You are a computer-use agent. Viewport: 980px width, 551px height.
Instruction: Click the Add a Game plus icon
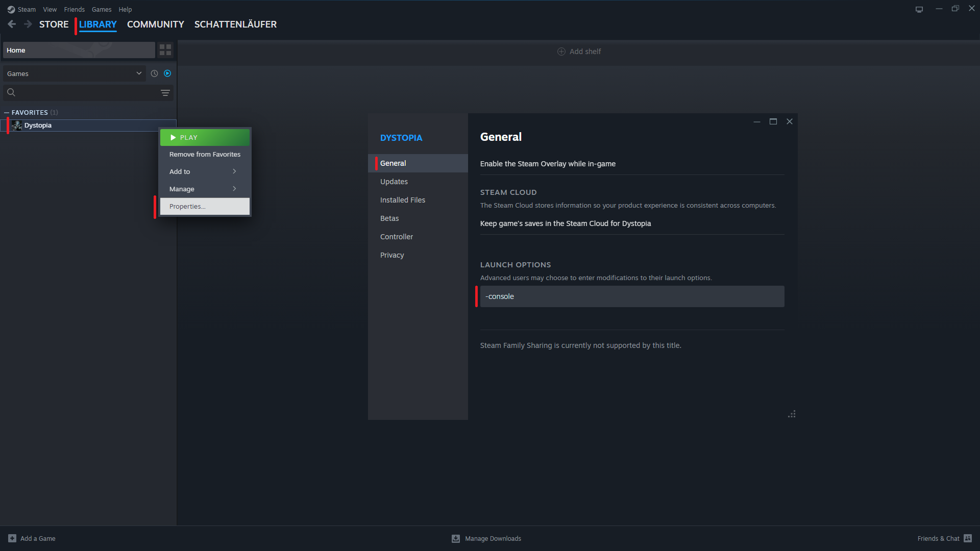pos(12,538)
